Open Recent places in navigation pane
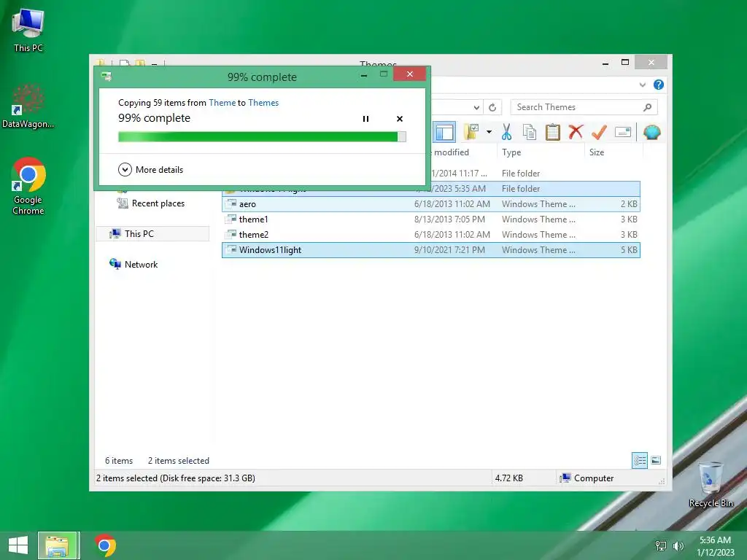This screenshot has height=560, width=747. pyautogui.click(x=151, y=203)
